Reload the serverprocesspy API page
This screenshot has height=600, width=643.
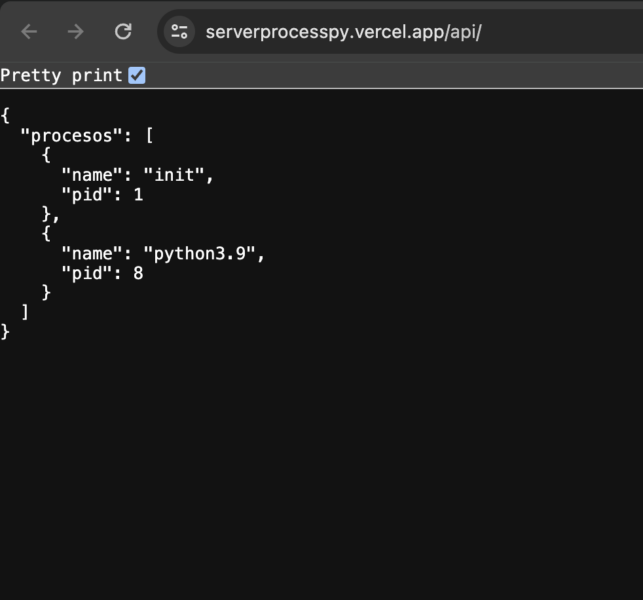click(x=123, y=32)
